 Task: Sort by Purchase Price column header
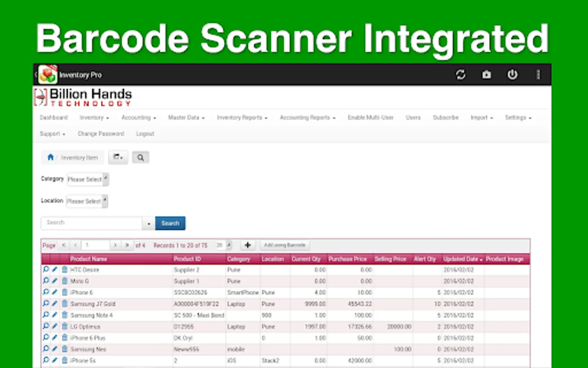[x=347, y=259]
